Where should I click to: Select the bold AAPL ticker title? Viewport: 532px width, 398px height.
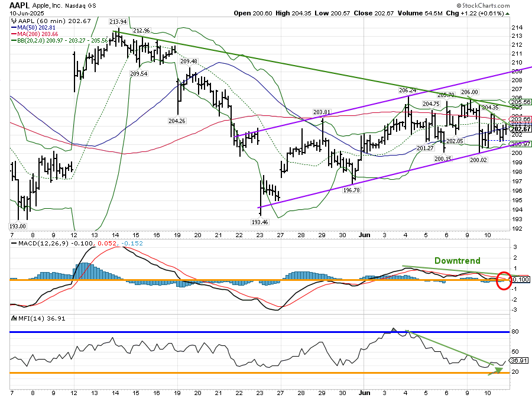tap(20, 5)
